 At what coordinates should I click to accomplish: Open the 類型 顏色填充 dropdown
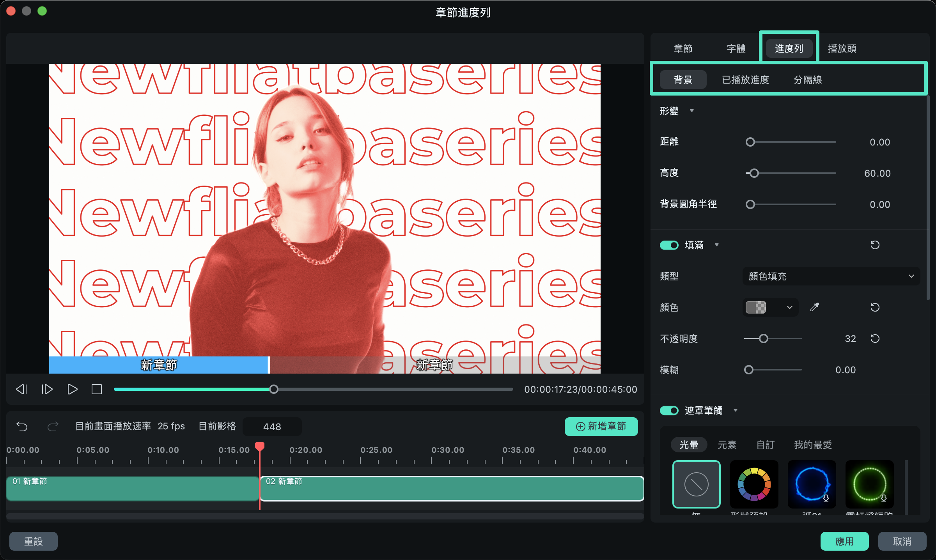click(x=831, y=276)
